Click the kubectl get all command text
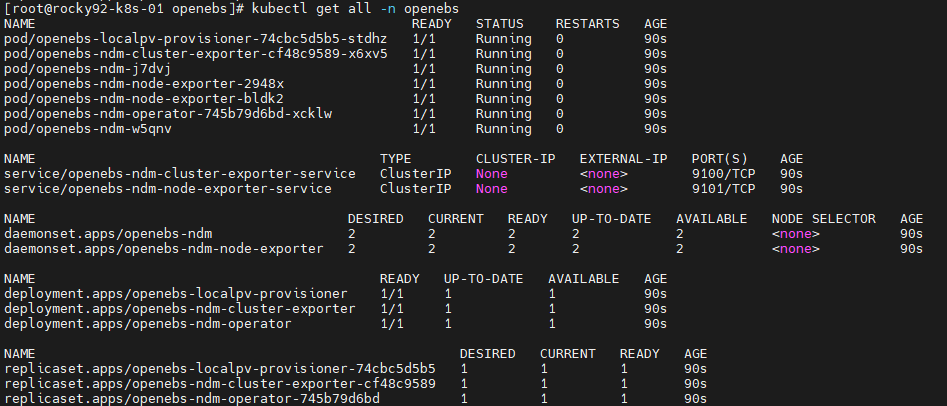Viewport: 947px width, 406px height. coord(355,8)
